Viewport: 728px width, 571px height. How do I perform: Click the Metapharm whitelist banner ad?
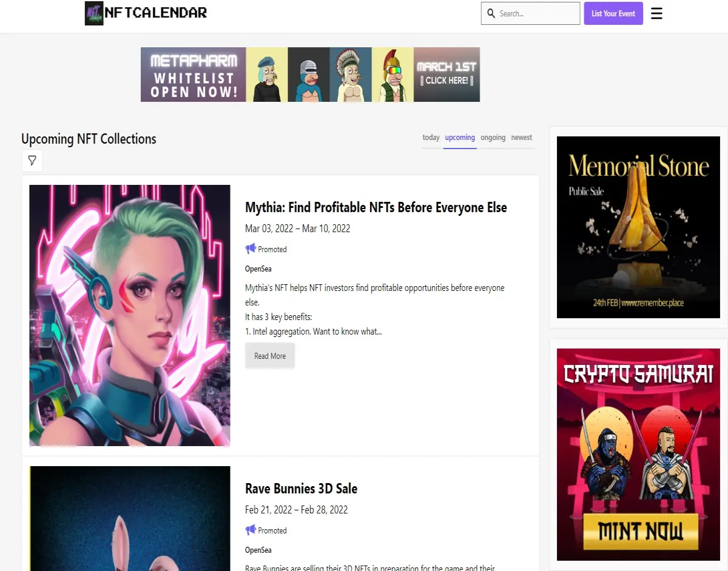[310, 75]
